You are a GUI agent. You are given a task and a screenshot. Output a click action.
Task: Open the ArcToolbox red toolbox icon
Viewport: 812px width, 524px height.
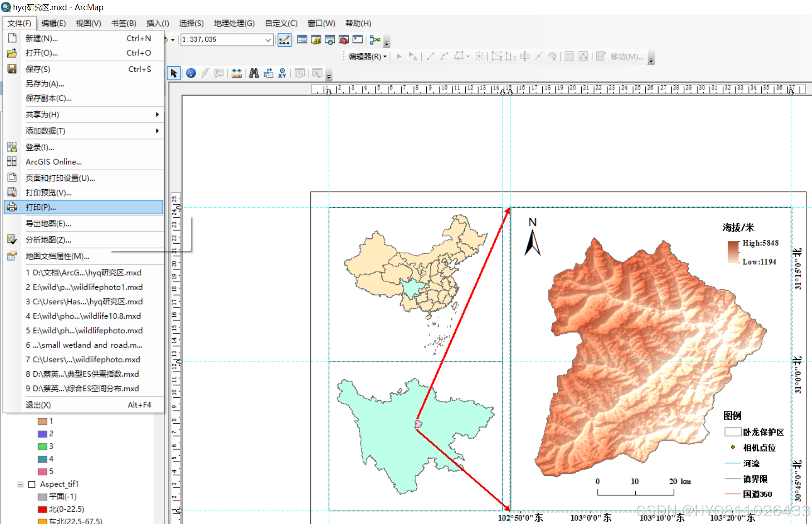click(344, 40)
